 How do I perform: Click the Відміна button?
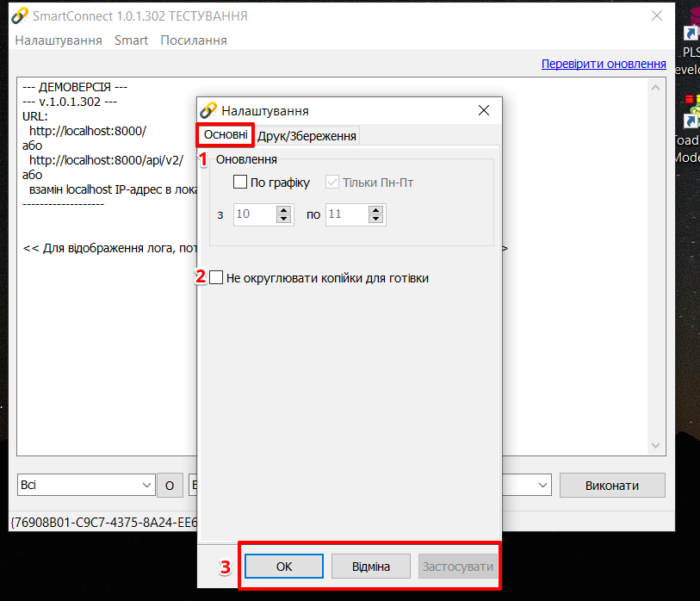(371, 567)
